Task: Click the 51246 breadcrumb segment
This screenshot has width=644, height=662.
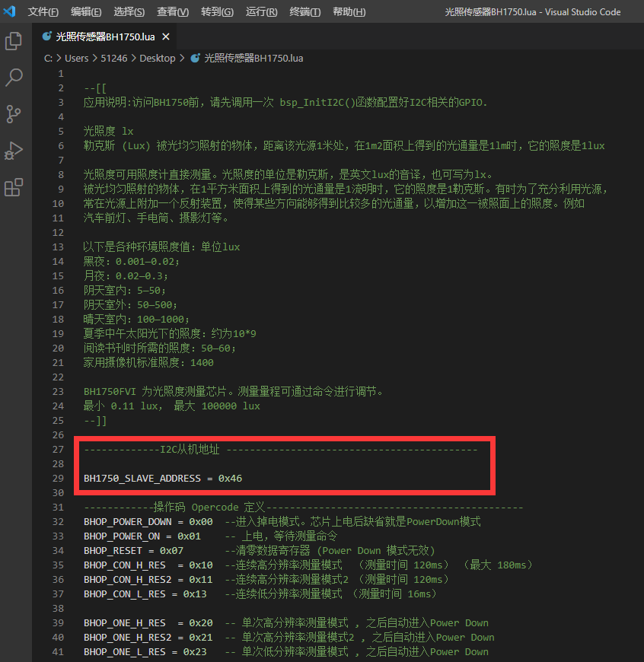Action: [114, 59]
